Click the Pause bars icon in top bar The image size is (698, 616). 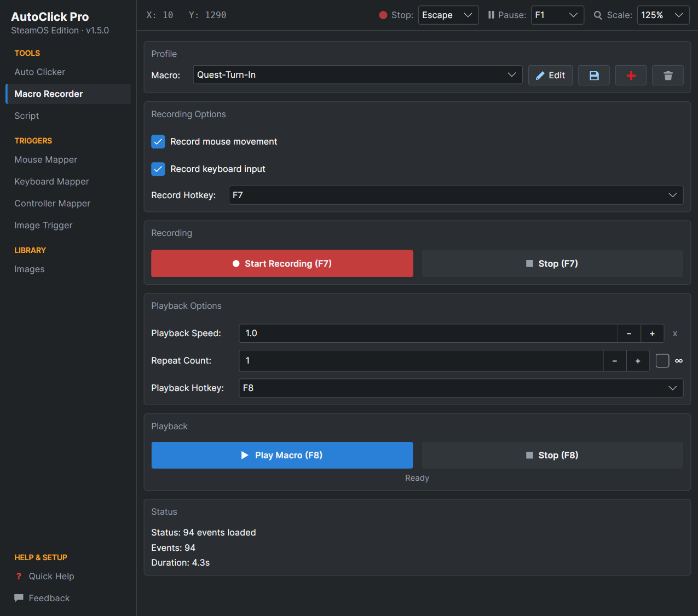pyautogui.click(x=491, y=15)
